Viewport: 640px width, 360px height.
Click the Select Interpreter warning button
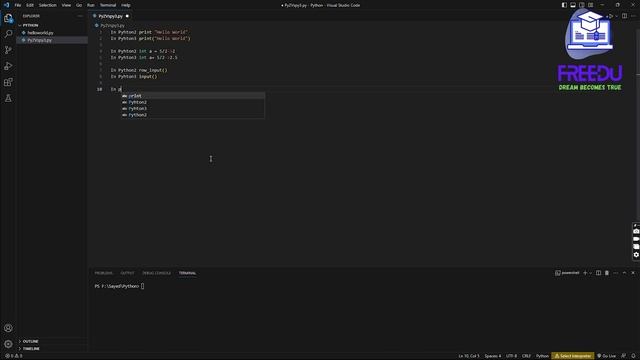point(573,356)
